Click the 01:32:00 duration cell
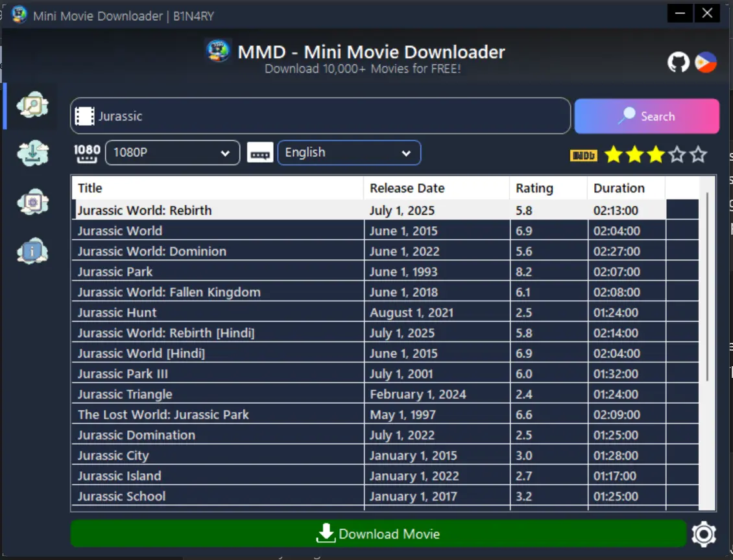733x560 pixels. pos(627,374)
